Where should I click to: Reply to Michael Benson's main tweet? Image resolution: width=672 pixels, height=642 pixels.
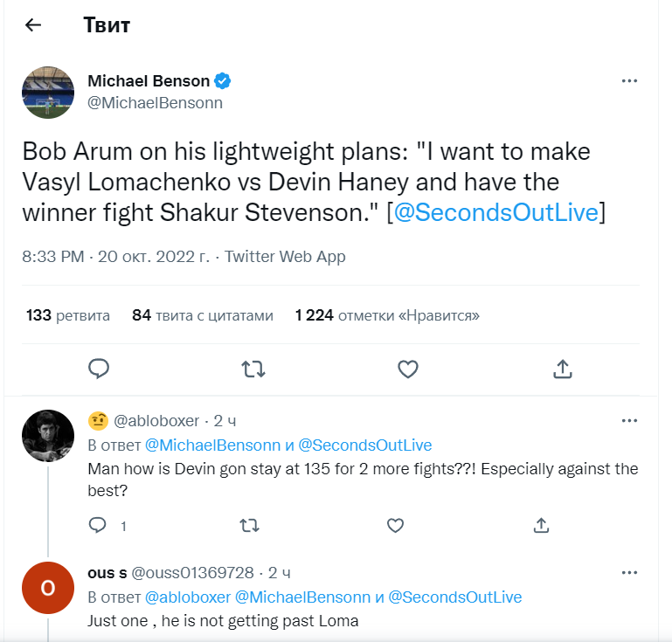[99, 369]
